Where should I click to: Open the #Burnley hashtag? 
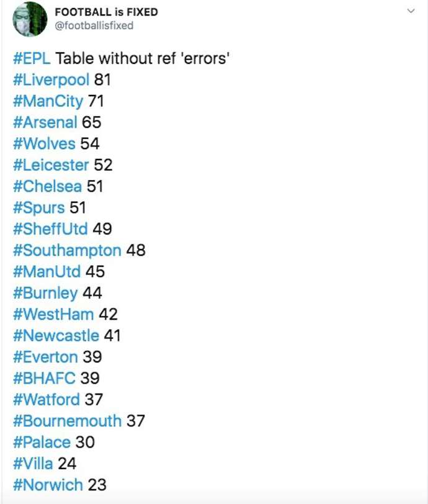(x=45, y=294)
